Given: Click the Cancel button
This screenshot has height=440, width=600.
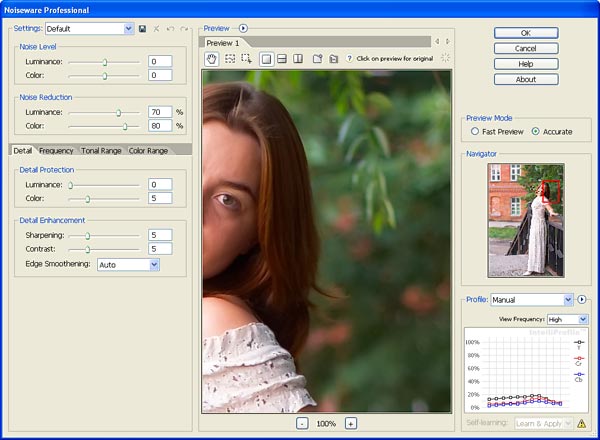Looking at the screenshot, I should point(525,48).
